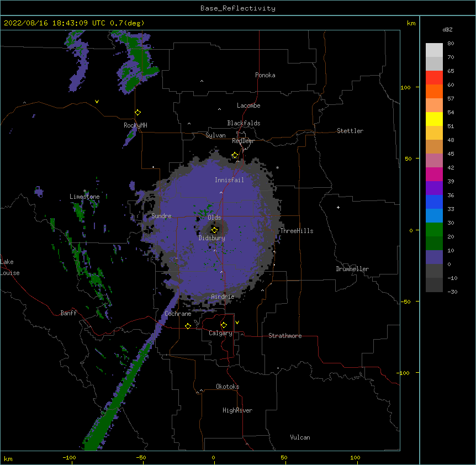Click the white caret marker south of Ponoka
The width and height of the screenshot is (476, 465).
pyautogui.click(x=202, y=81)
